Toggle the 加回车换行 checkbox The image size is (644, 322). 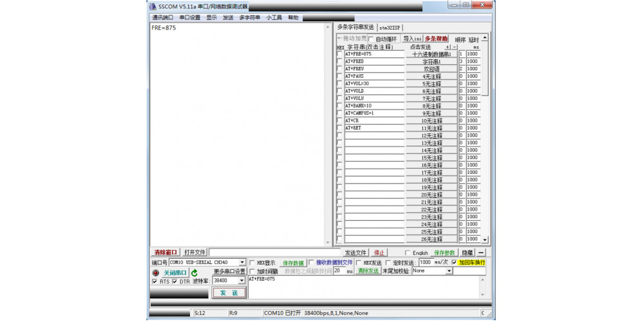(x=455, y=263)
